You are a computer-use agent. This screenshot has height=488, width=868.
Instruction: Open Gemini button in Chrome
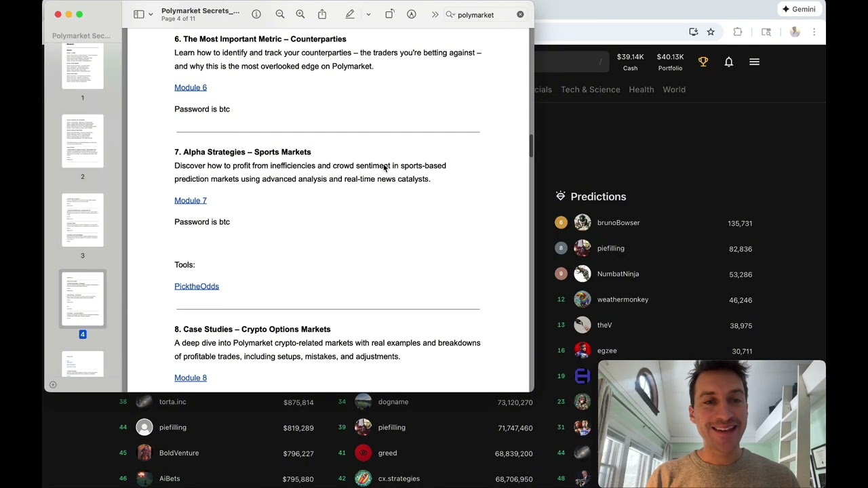(799, 9)
